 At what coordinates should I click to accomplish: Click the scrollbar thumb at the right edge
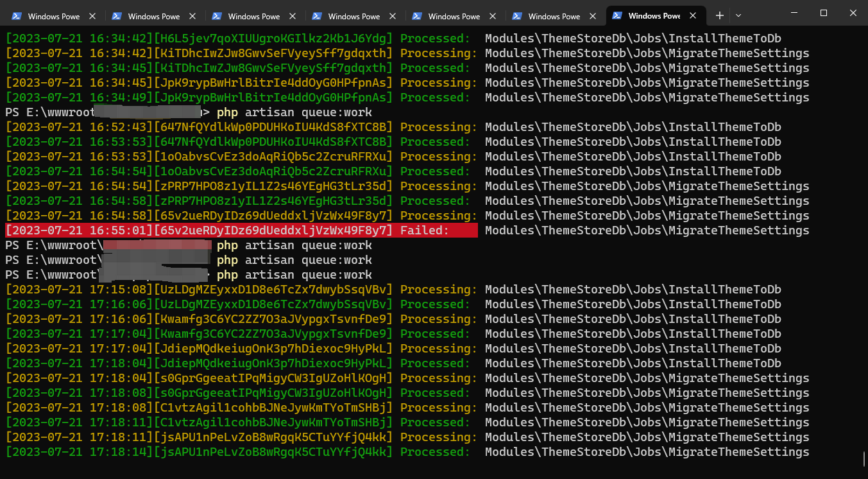[x=864, y=458]
